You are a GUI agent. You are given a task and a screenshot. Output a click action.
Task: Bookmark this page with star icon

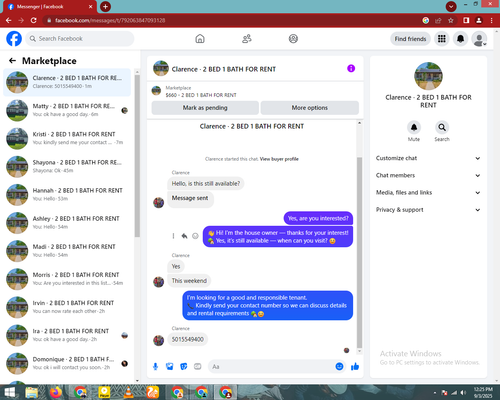click(x=451, y=20)
